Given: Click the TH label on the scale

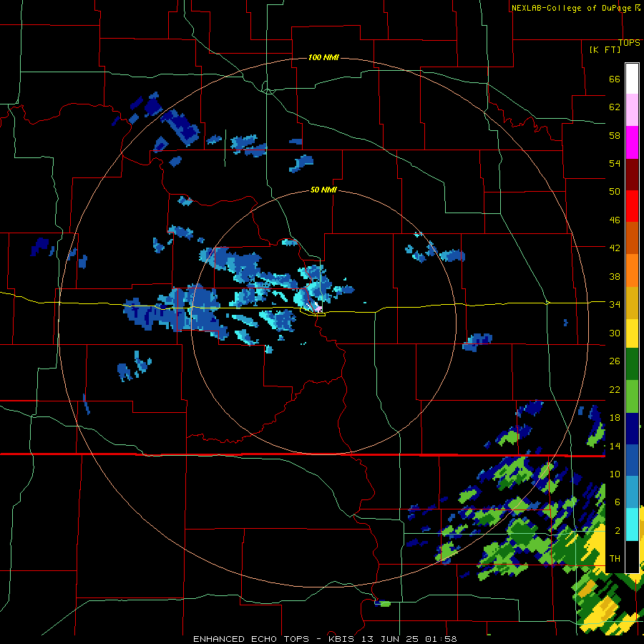Looking at the screenshot, I should tap(615, 558).
